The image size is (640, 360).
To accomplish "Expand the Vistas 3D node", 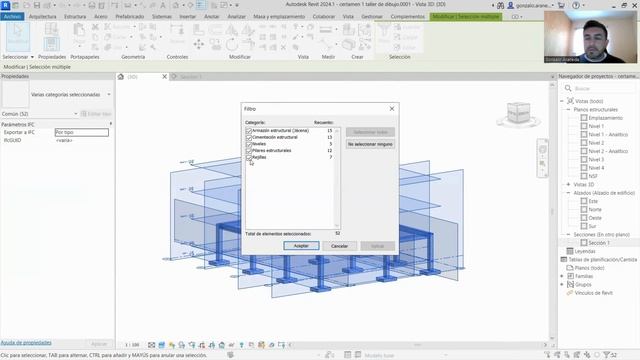I will pos(568,184).
